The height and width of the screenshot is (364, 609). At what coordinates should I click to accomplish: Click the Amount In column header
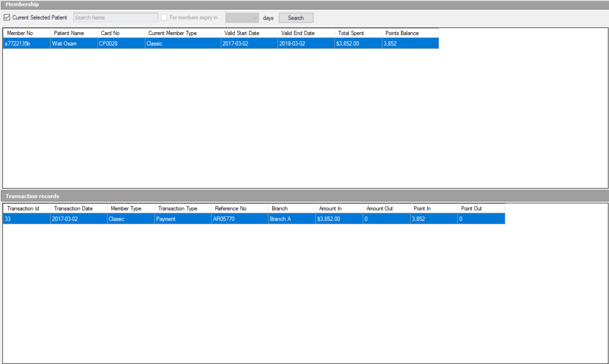[340, 209]
